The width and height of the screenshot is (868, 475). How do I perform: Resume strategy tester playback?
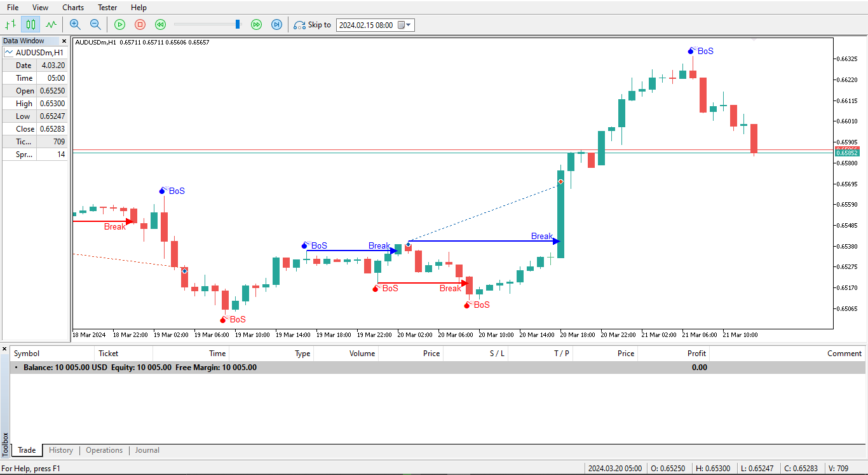pos(119,24)
